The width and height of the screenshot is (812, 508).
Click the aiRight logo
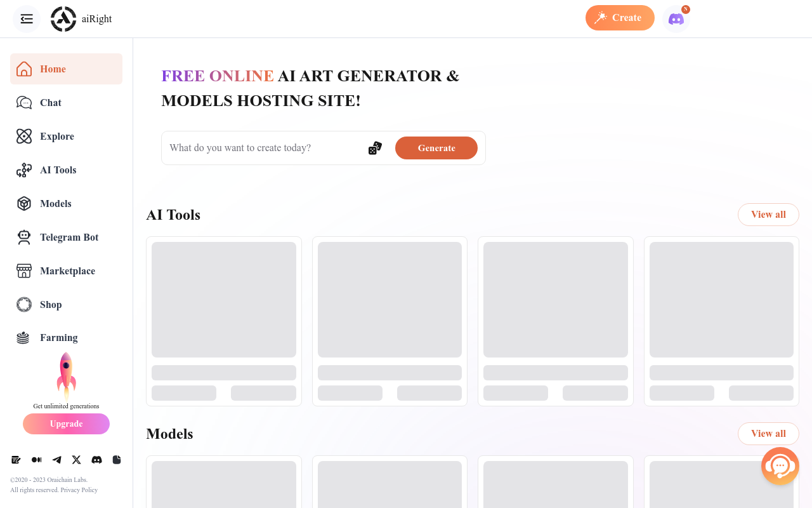click(81, 19)
